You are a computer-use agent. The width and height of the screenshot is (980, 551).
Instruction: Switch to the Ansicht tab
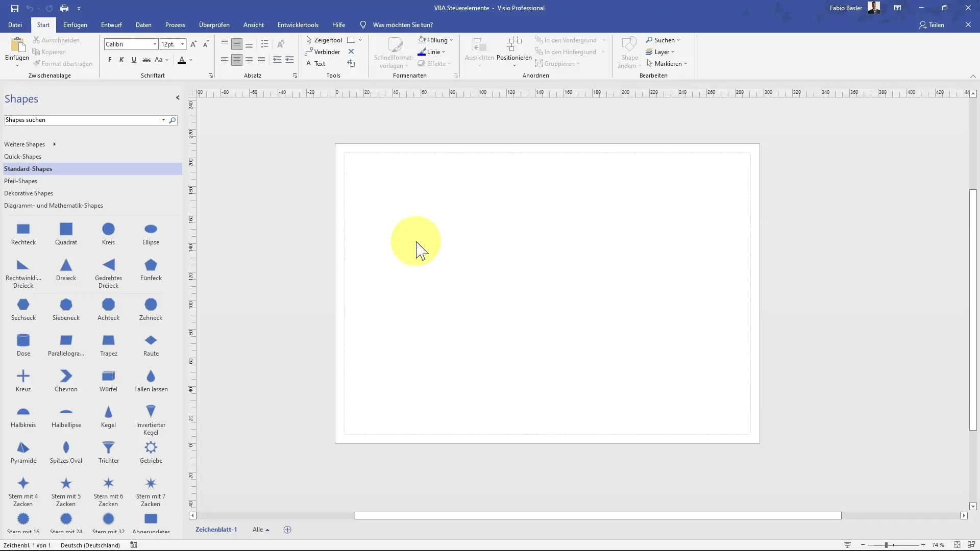pyautogui.click(x=254, y=24)
